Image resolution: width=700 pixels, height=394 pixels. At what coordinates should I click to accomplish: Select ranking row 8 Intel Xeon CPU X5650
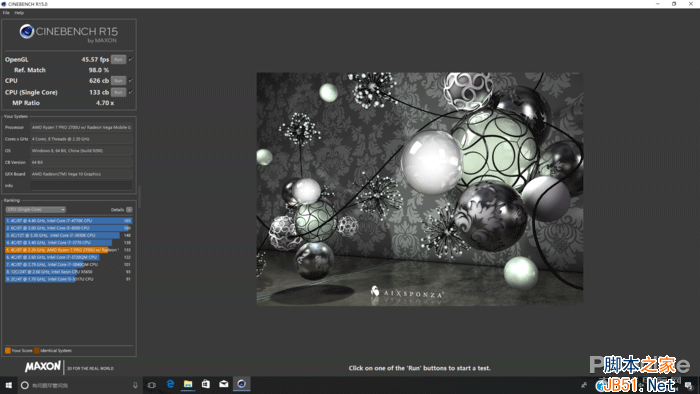[69, 272]
